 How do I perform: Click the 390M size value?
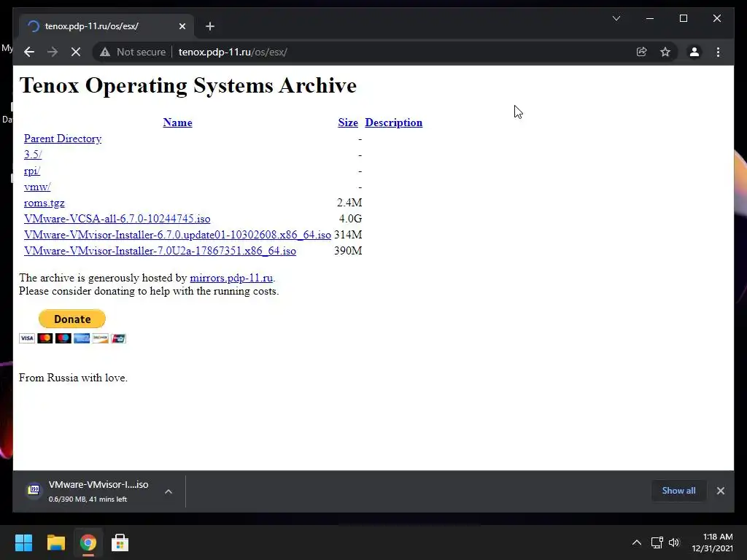348,251
